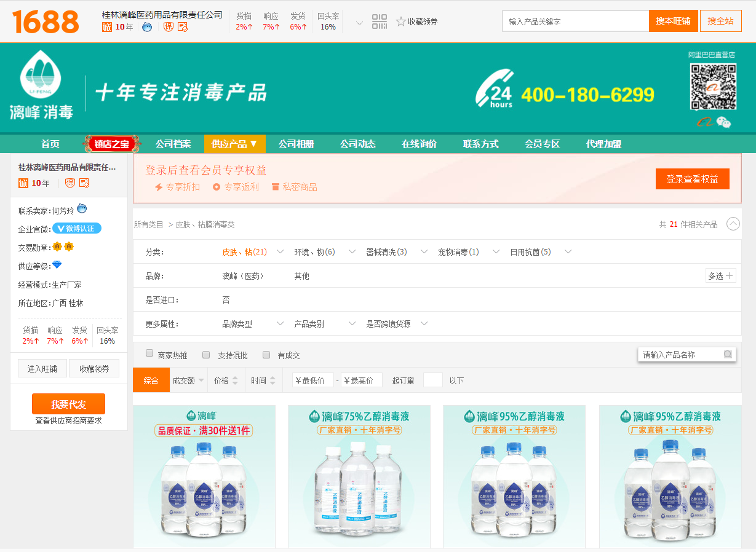Image resolution: width=756 pixels, height=552 pixels.
Task: Toggle the 有成交 checkbox
Action: [x=266, y=354]
